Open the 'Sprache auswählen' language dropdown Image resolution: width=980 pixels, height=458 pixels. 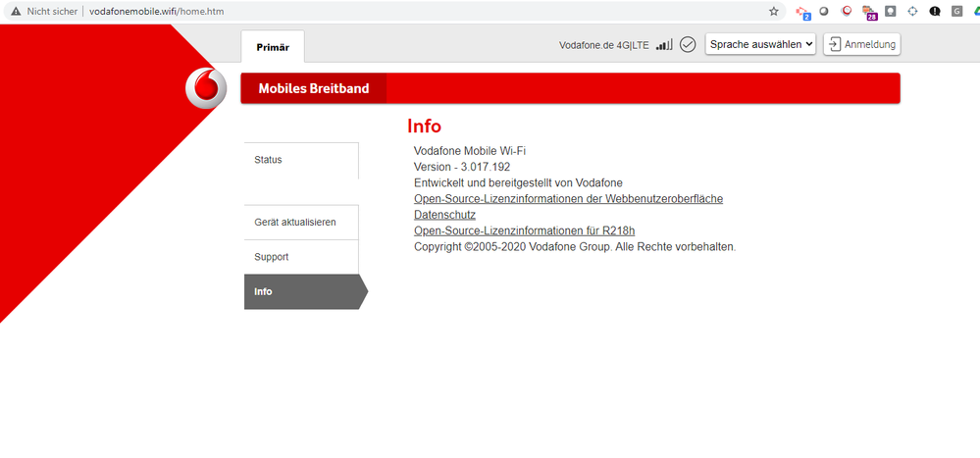(x=760, y=44)
